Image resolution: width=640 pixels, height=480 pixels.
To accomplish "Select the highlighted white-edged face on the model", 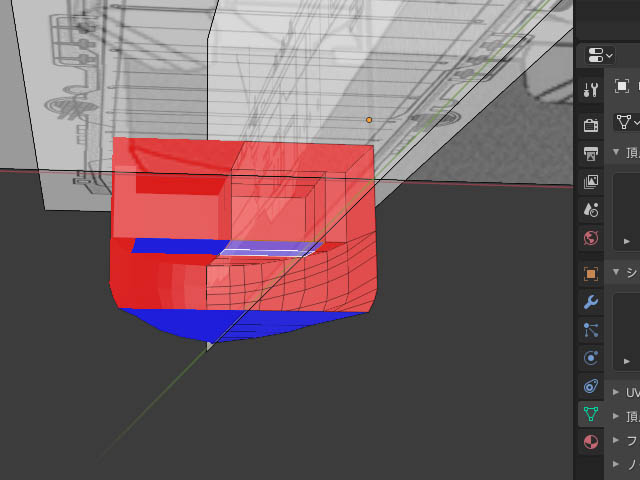I will [x=271, y=248].
